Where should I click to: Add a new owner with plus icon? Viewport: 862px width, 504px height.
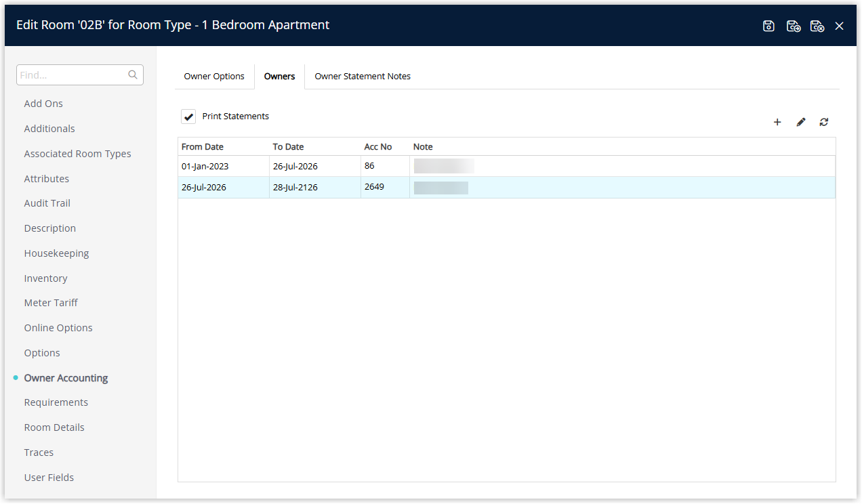point(777,122)
